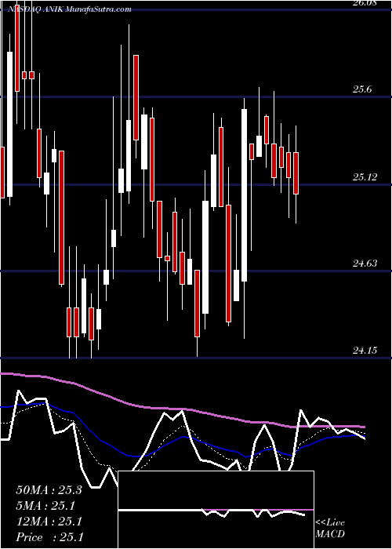Click the 50MA : 25.3 readout
This screenshot has height=549, width=392.
pyautogui.click(x=49, y=490)
